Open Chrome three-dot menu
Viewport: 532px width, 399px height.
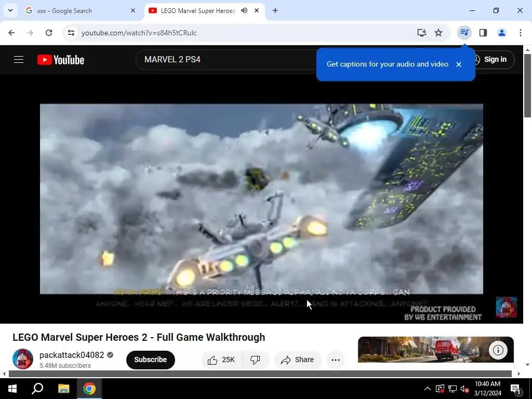tap(520, 33)
